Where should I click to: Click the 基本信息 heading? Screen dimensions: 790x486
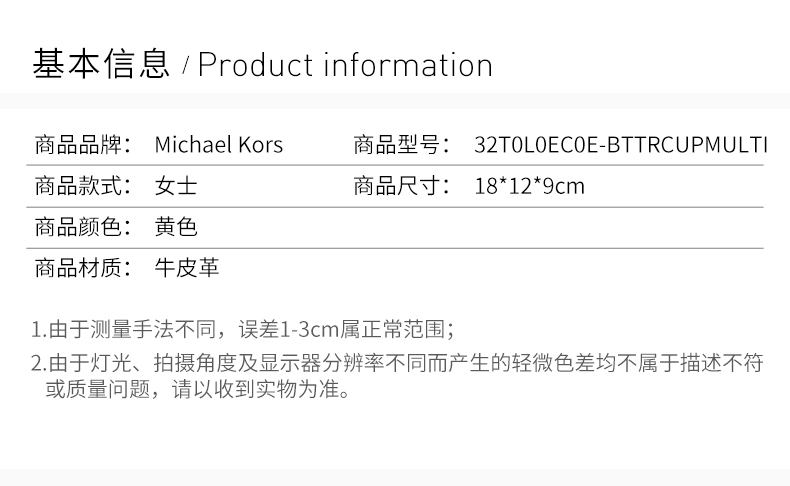(x=101, y=64)
